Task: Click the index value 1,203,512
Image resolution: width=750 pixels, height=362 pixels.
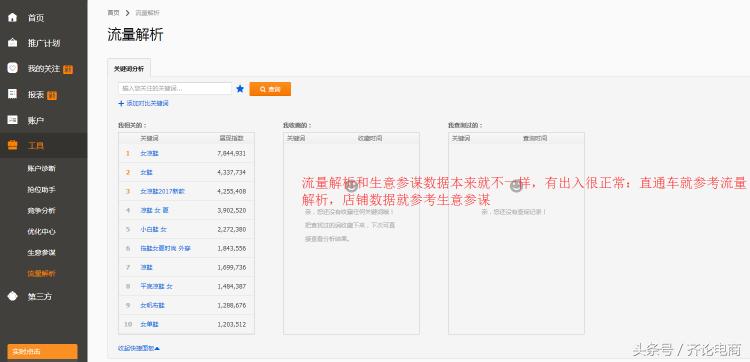Action: point(232,324)
